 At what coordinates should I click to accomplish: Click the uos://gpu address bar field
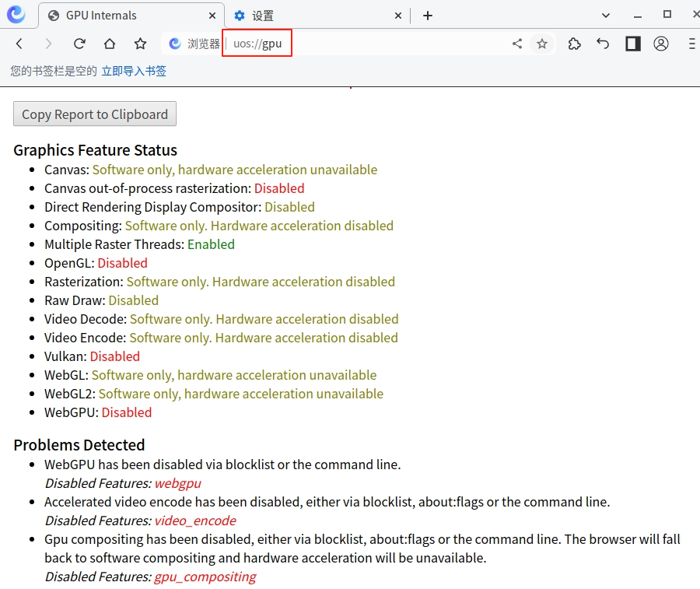tap(257, 44)
